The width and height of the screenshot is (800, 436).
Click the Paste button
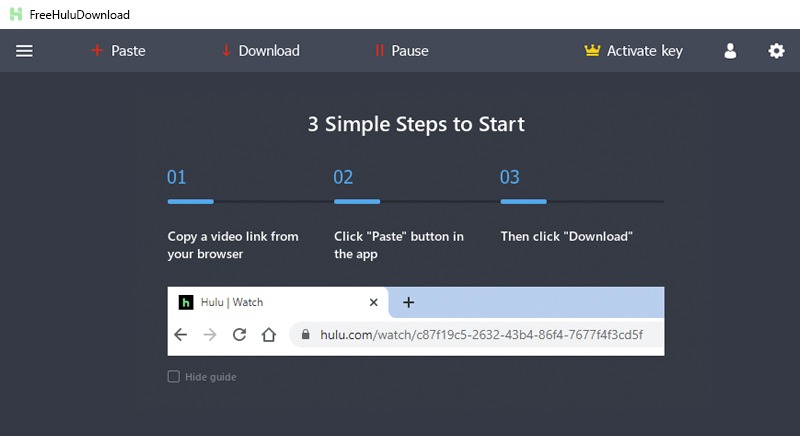coord(118,51)
